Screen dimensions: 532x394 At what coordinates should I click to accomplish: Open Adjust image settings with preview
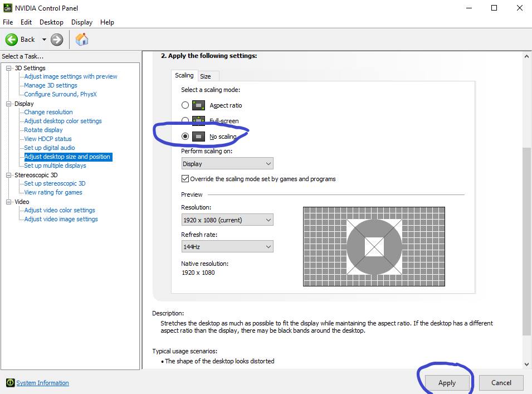pos(71,76)
